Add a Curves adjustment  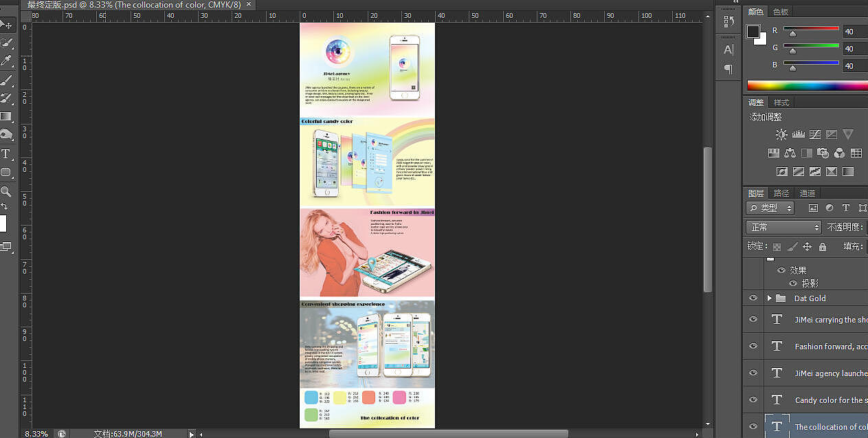pos(815,135)
